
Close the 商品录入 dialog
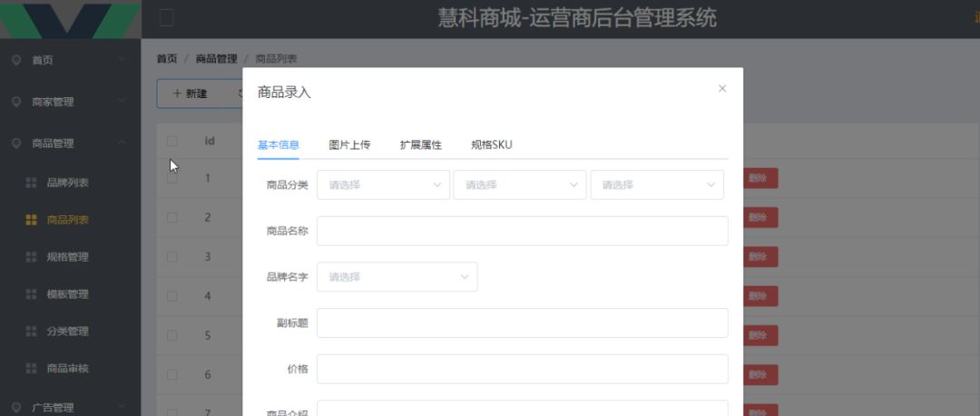(722, 88)
